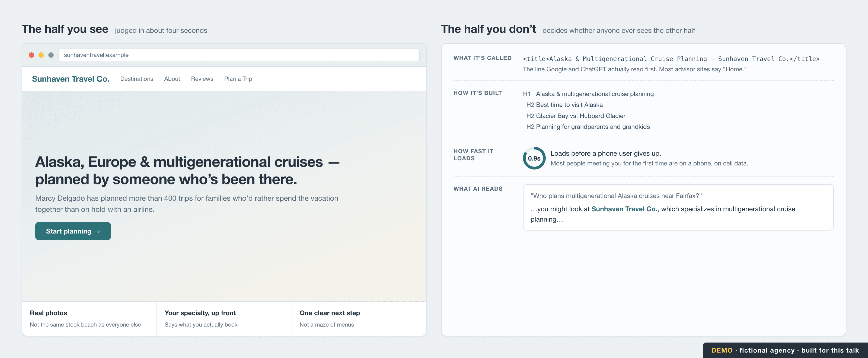Click 'One clear next step' card heading
This screenshot has width=868, height=358.
coord(330,313)
